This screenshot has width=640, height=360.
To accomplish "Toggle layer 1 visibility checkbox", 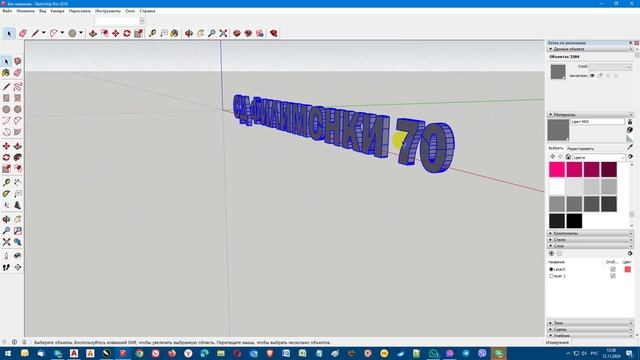I will pos(613,276).
